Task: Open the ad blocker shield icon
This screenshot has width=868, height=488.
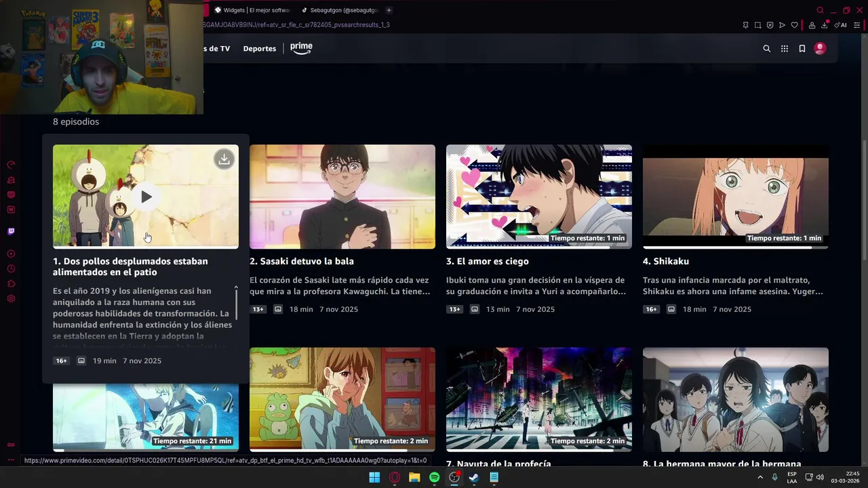Action: pos(770,25)
